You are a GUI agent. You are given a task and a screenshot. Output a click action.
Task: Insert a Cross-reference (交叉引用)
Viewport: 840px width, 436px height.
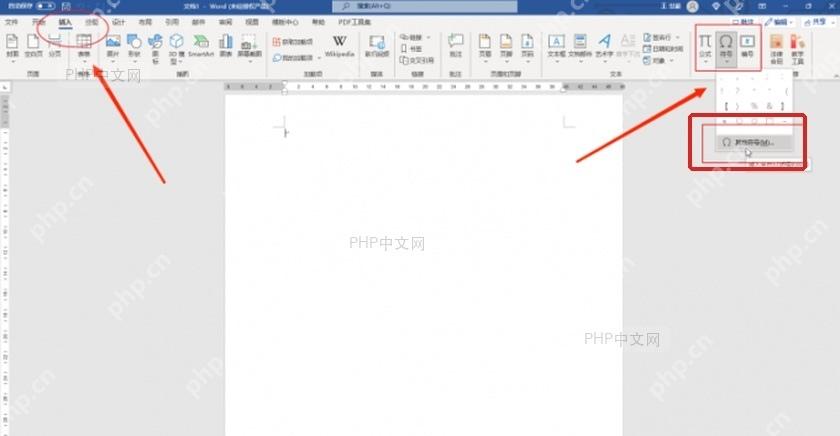click(417, 61)
